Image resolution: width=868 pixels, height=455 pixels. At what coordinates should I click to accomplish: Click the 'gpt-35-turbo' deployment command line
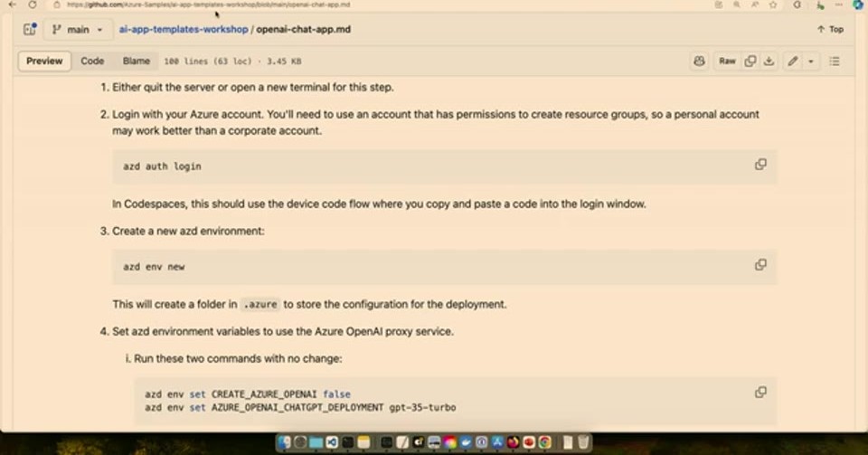pyautogui.click(x=300, y=407)
